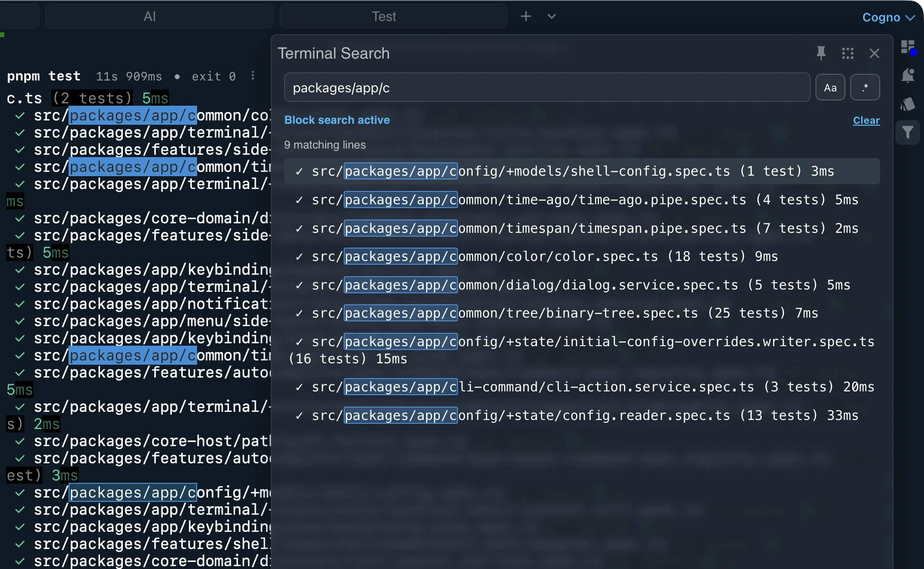
Task: Open the tab list chevron next to plus
Action: 551,16
